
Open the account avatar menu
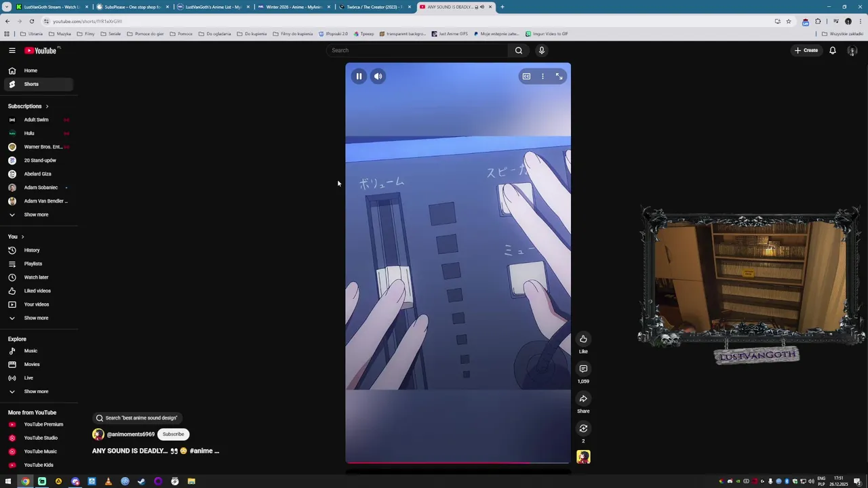(x=852, y=50)
